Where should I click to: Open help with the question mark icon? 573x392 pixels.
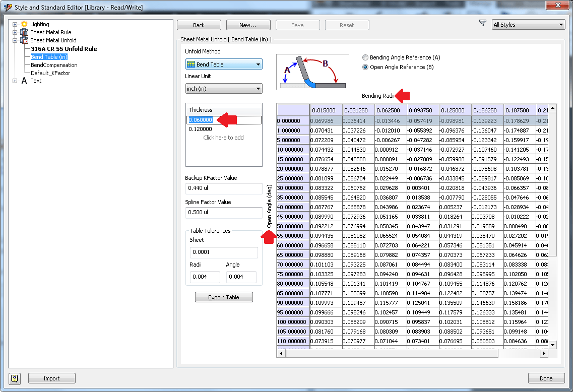15,378
